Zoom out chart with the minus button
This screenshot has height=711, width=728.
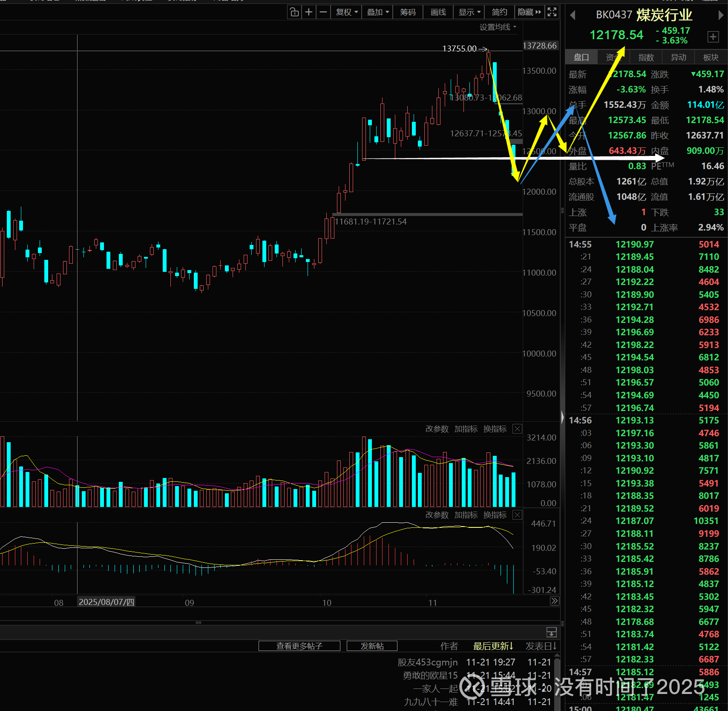point(323,12)
